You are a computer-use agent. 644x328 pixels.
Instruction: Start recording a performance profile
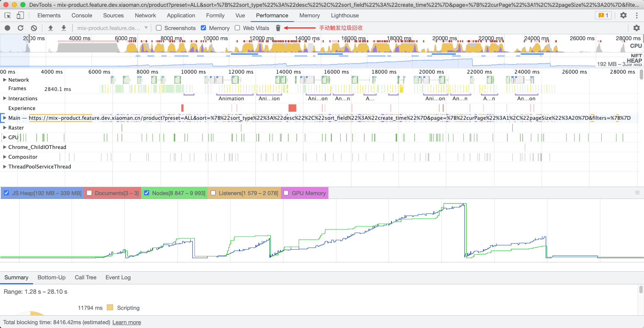(7, 28)
